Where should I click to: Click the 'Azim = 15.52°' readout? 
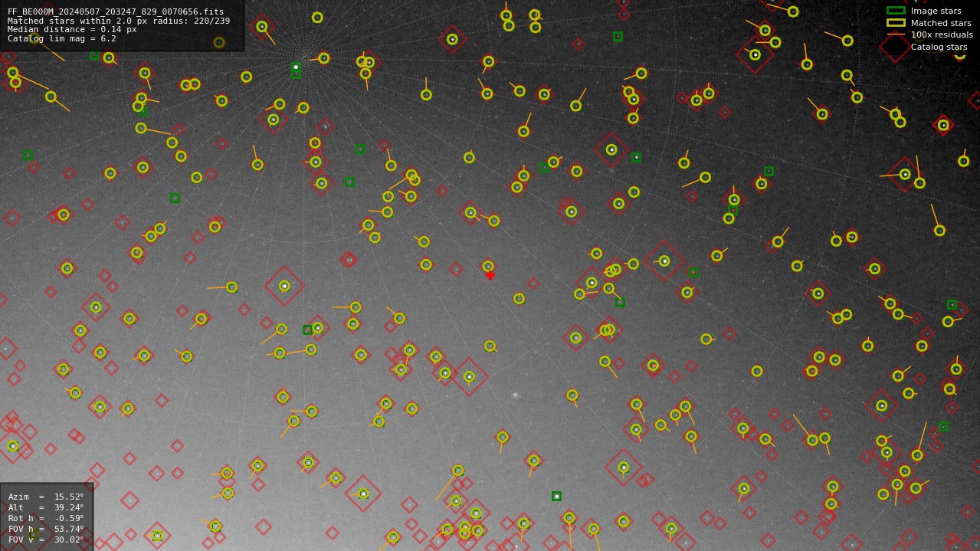coord(46,497)
